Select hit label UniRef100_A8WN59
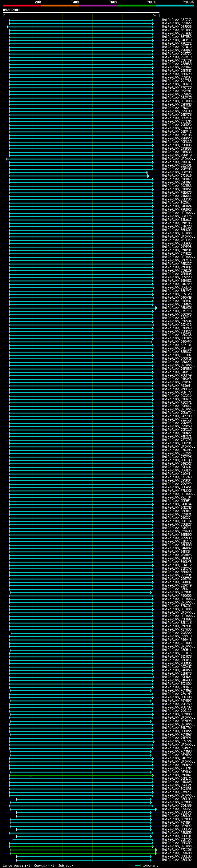This screenshot has width=197, height=868. click(x=177, y=833)
